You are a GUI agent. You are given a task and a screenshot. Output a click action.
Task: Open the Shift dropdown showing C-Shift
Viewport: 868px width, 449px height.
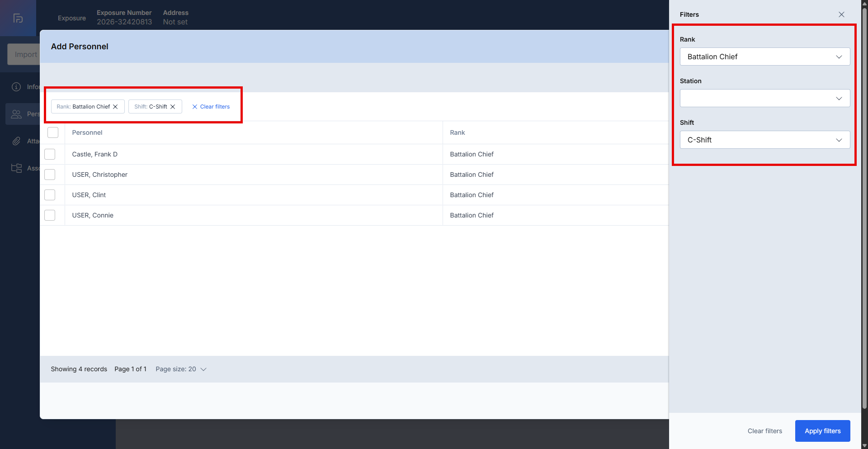point(764,140)
